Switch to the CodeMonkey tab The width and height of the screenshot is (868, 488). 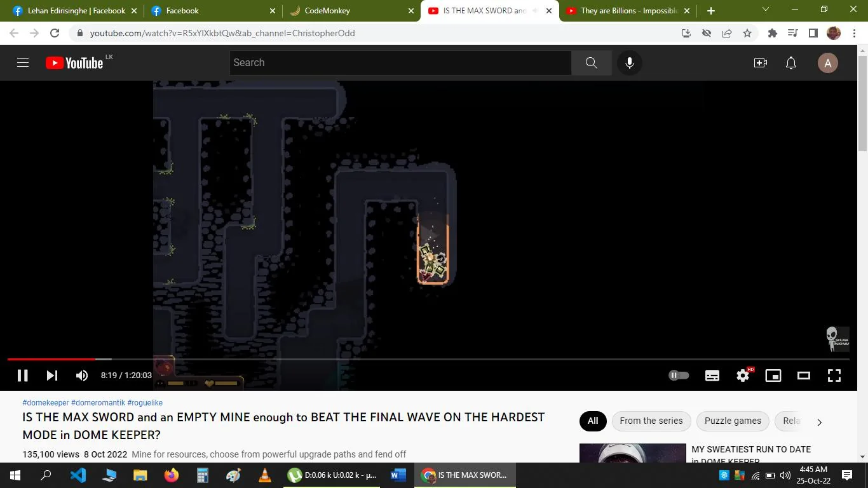click(x=350, y=11)
